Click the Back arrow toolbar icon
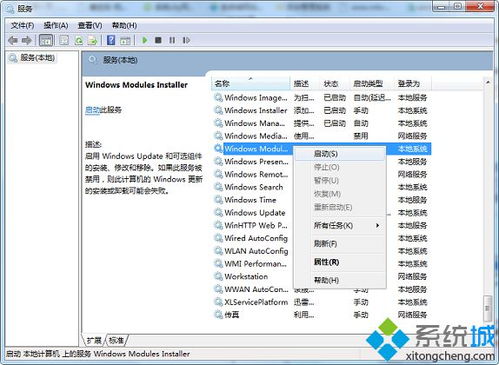This screenshot has height=365, width=499. click(x=13, y=41)
